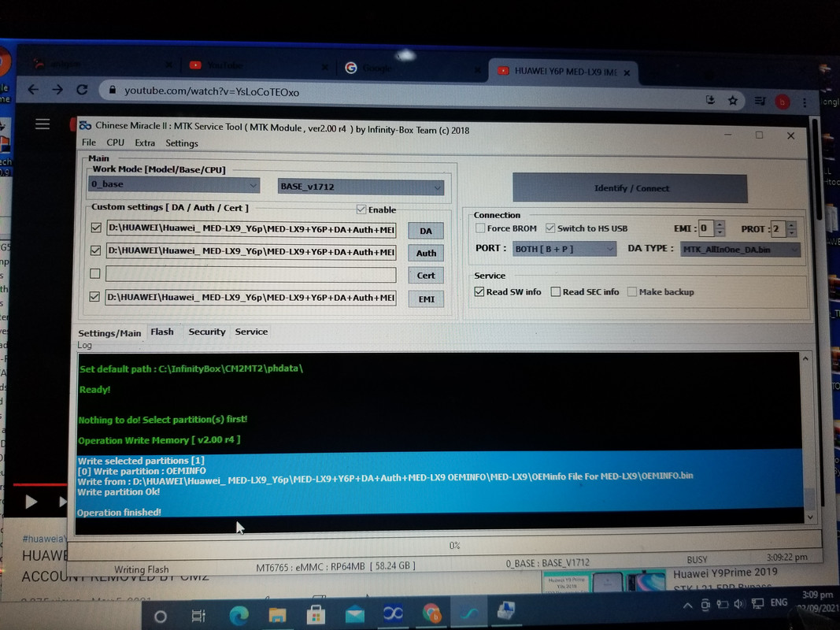Open the CPU menu
The image size is (840, 630).
[x=115, y=143]
